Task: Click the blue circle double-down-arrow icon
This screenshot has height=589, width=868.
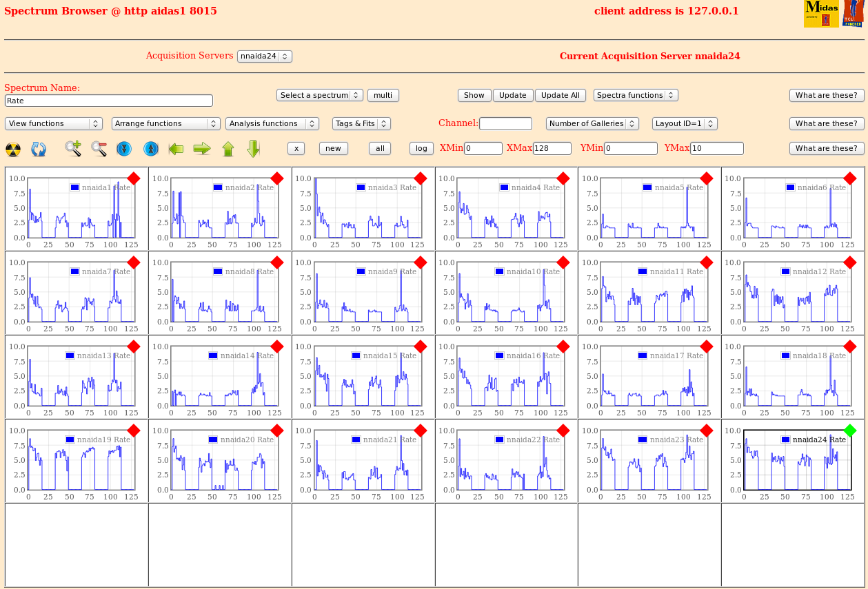Action: pyautogui.click(x=124, y=148)
